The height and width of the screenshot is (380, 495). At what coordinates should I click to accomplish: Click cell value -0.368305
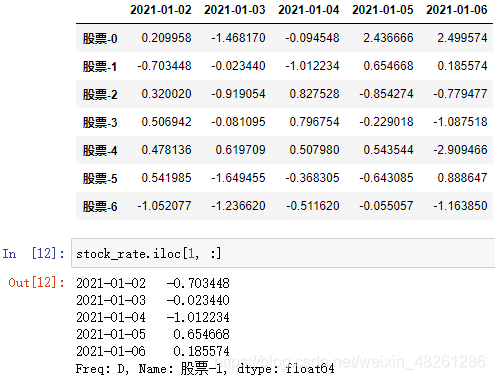[312, 178]
